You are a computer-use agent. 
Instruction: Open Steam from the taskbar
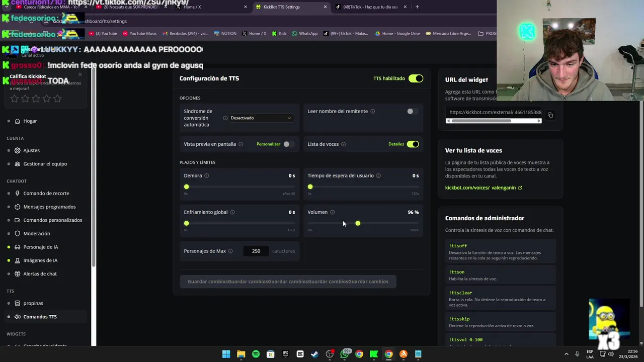point(314,354)
